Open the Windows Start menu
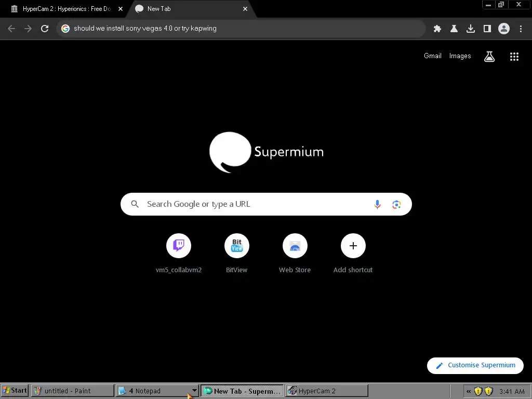 pos(15,391)
